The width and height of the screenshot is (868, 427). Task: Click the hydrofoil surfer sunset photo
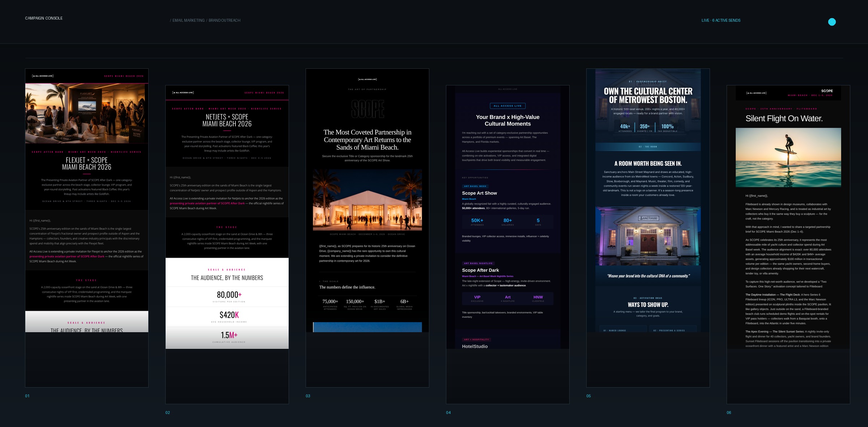click(788, 157)
